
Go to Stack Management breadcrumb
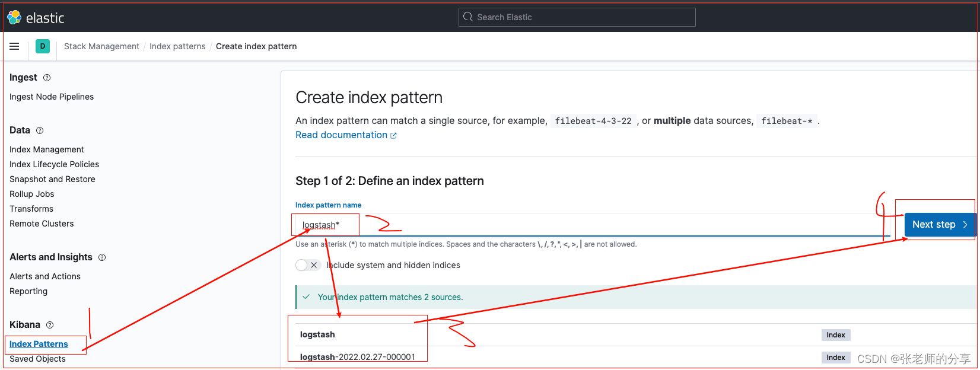pyautogui.click(x=101, y=46)
